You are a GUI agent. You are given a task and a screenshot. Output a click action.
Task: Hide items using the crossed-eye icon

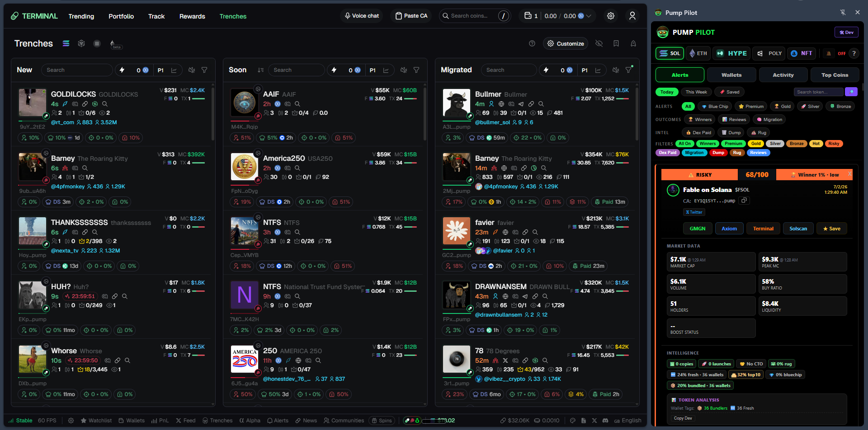[599, 43]
